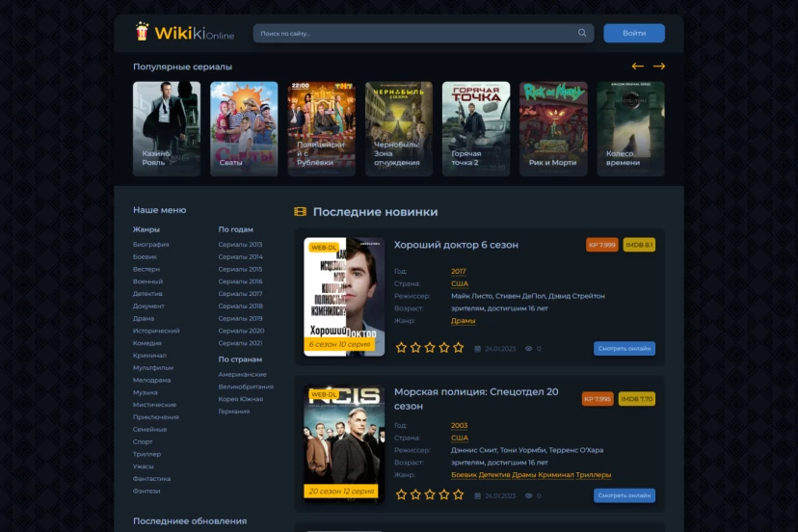Screen dimensions: 798x532
Task: Click the 2003 year link
Action: [459, 425]
